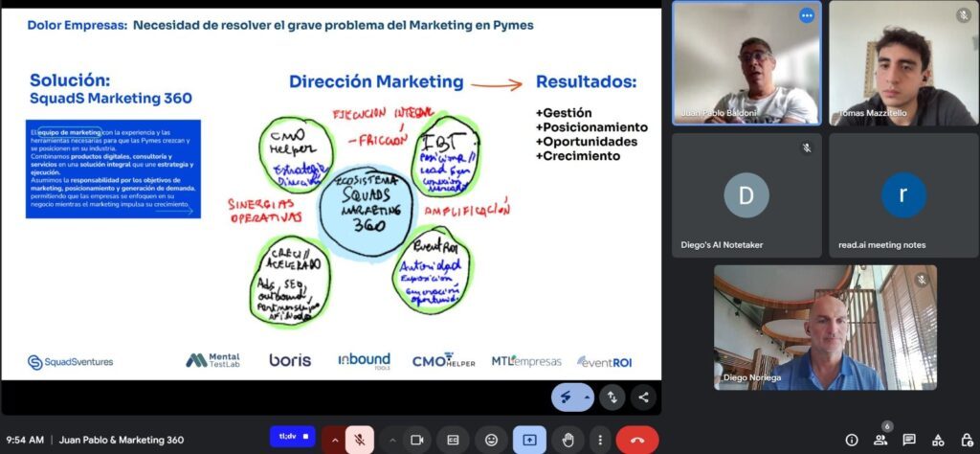This screenshot has height=454, width=980.
Task: Turn on closed captions
Action: point(454,440)
